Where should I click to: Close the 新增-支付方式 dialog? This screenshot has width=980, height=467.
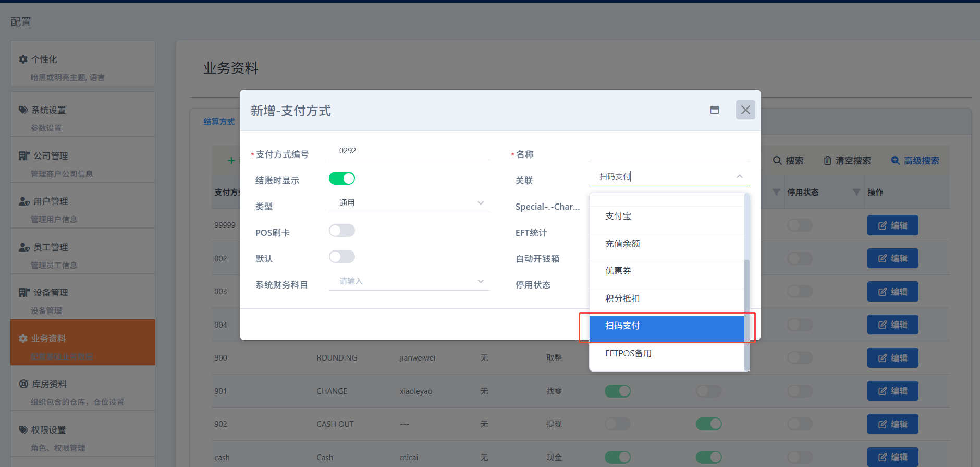coord(745,110)
